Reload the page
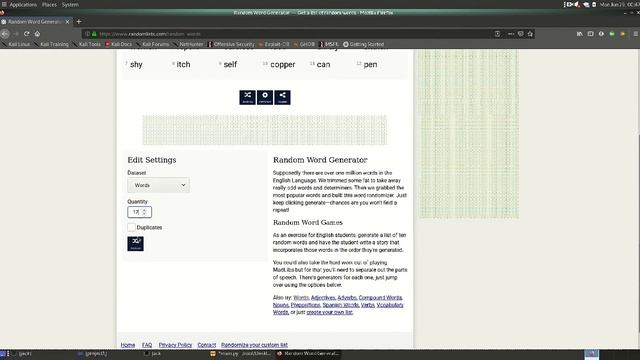 tap(27, 34)
